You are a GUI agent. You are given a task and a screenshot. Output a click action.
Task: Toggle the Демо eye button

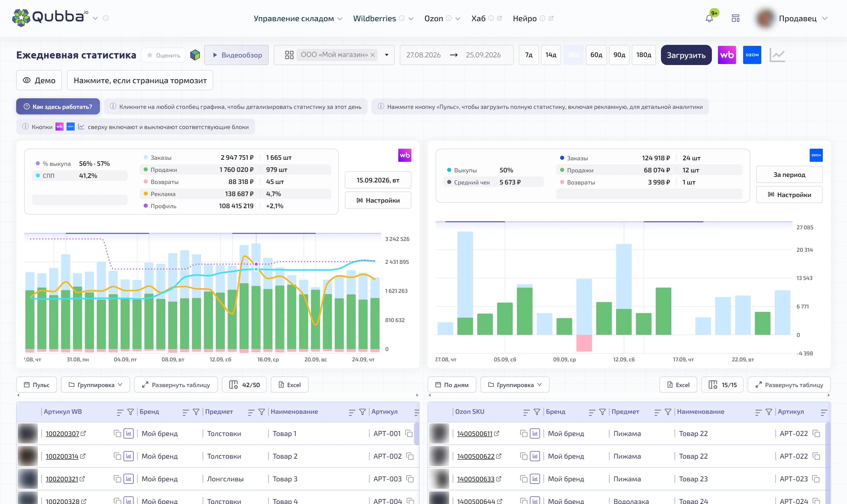point(39,80)
